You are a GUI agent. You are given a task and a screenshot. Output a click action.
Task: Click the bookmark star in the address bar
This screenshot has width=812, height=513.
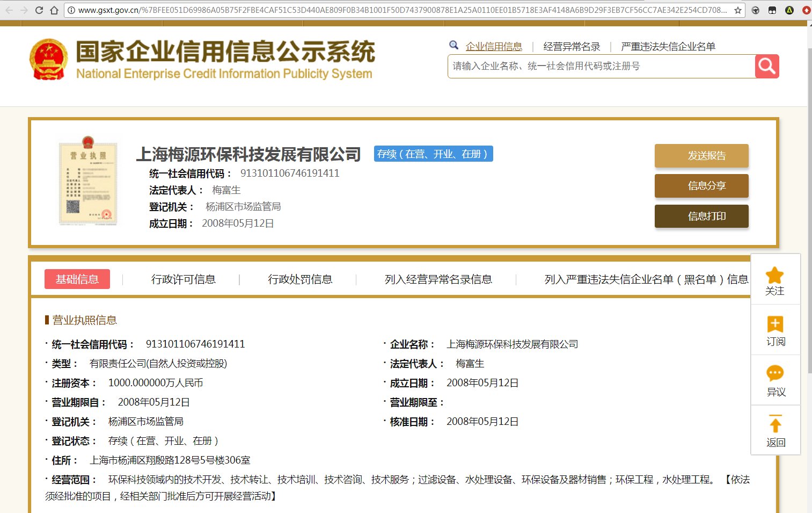[738, 9]
